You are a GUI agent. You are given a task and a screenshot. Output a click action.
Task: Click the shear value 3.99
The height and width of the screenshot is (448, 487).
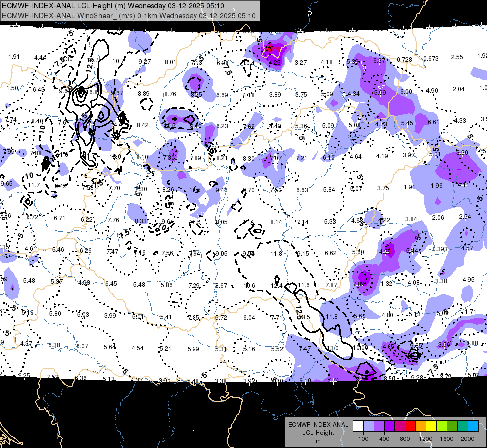(x=110, y=316)
